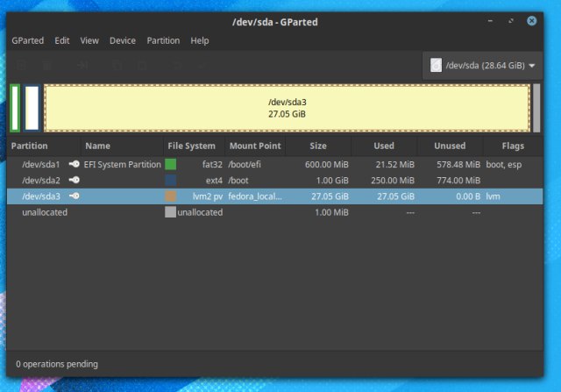
Task: Click the gray unallocated color swatch
Action: (x=170, y=212)
